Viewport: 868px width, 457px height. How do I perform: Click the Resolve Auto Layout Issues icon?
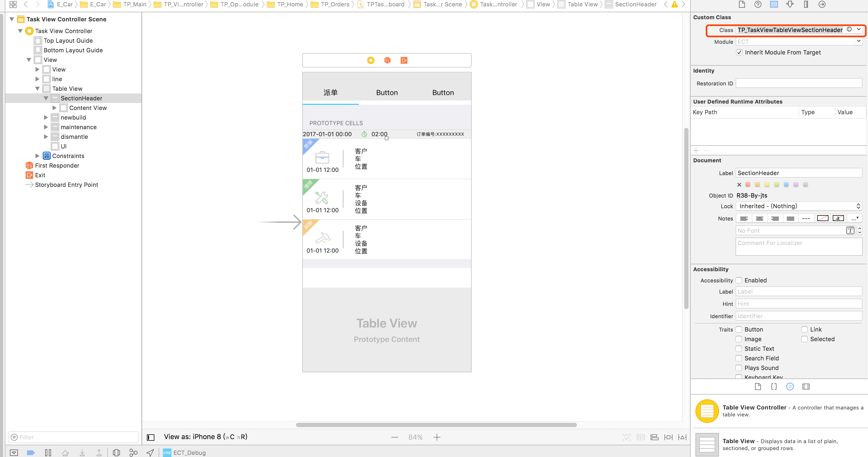point(682,437)
